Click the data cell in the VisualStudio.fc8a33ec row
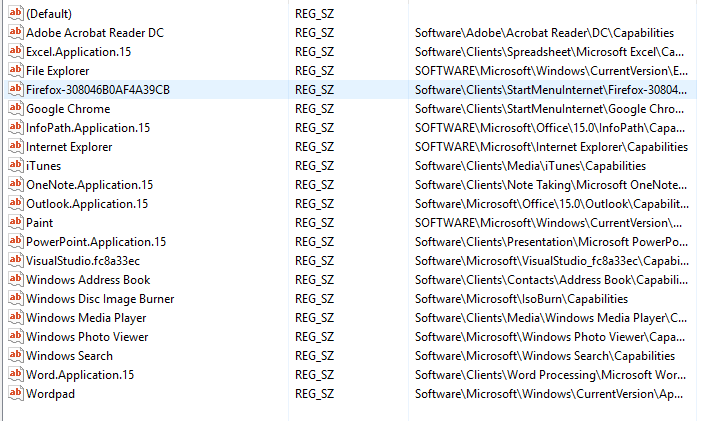Screen dimensions: 707x421 point(552,261)
